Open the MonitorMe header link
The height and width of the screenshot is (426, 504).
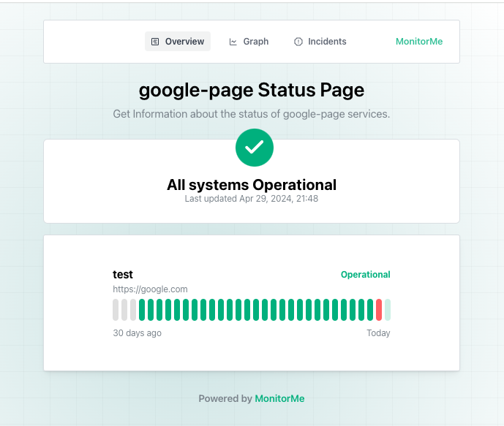point(419,42)
